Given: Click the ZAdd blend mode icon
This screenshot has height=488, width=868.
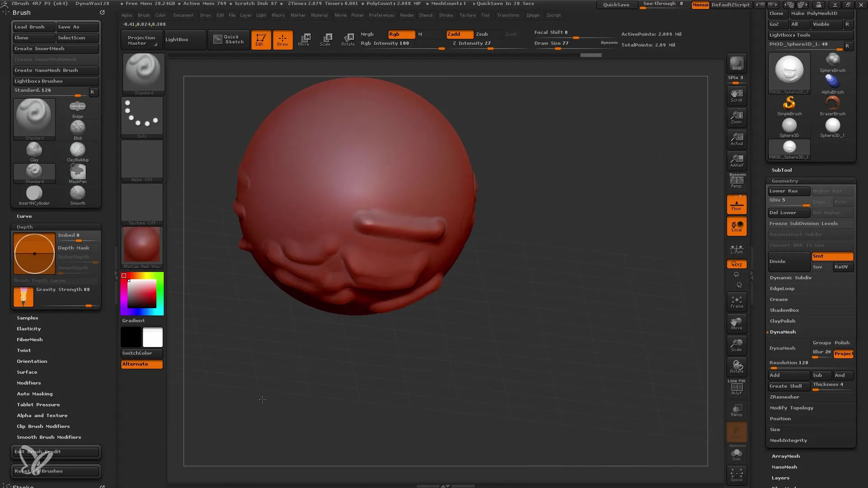Looking at the screenshot, I should click(455, 34).
